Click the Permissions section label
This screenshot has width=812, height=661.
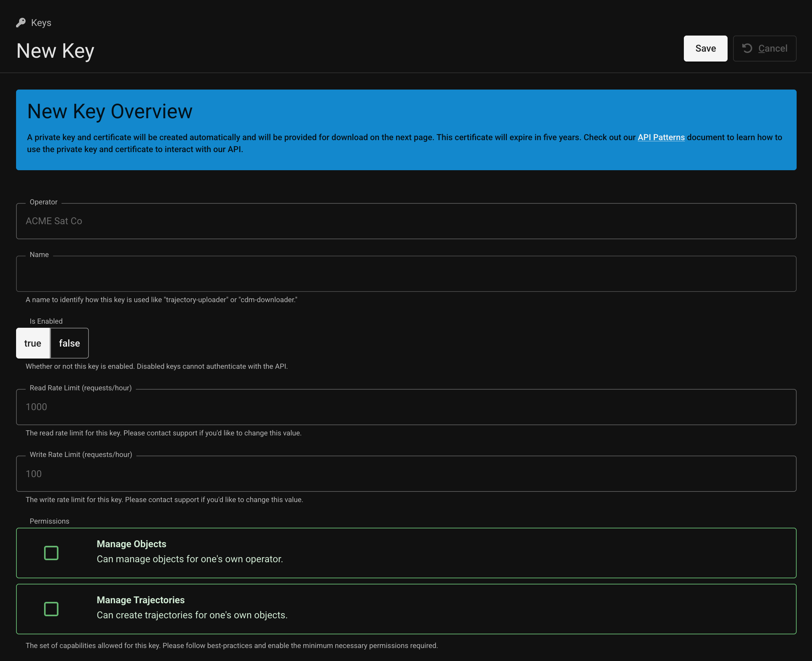pos(50,521)
